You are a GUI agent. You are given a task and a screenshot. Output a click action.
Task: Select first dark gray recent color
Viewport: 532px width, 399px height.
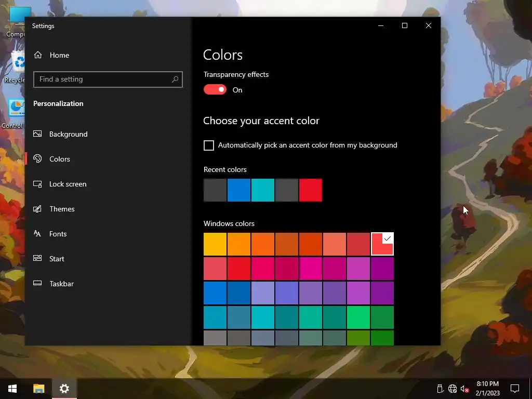pos(215,190)
